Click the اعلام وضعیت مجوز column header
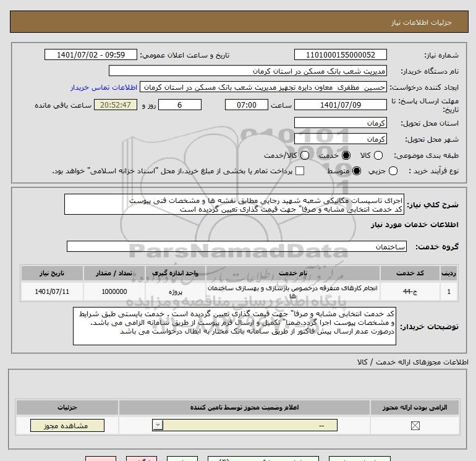Screen dimensions: 476x461 point(244,407)
